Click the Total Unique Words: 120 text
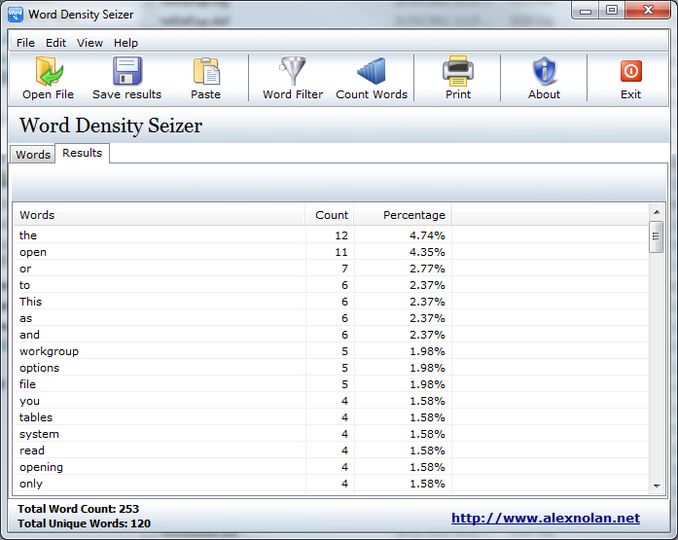Screen dimensions: 678x540 (x=84, y=524)
